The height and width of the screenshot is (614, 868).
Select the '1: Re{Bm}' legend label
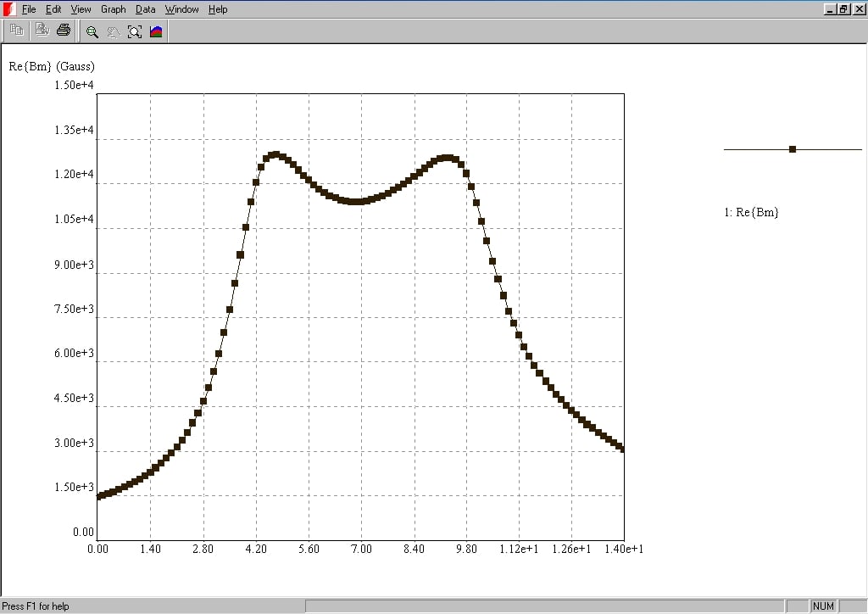pyautogui.click(x=751, y=212)
